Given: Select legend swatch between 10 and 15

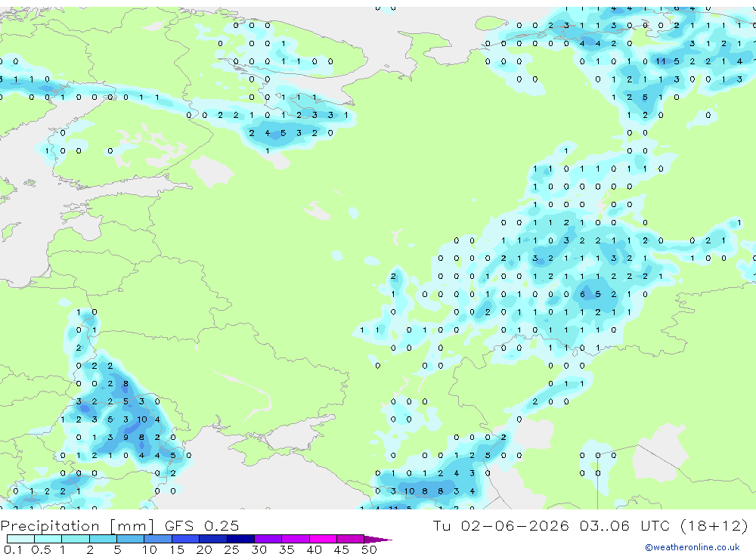Looking at the screenshot, I should click(x=158, y=539).
